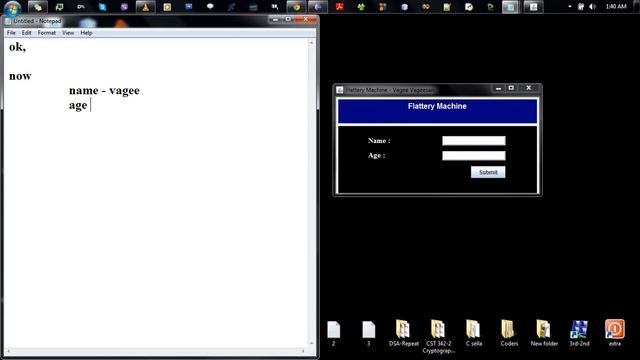The height and width of the screenshot is (360, 640).
Task: Click the Name input field in Flattery Machine
Action: (474, 141)
